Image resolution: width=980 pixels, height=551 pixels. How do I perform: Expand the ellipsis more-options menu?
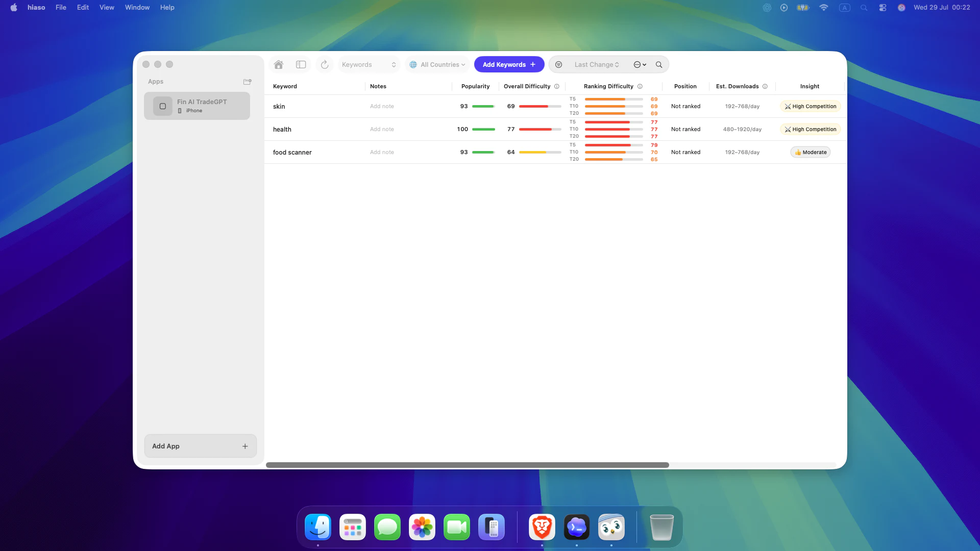[x=640, y=65]
